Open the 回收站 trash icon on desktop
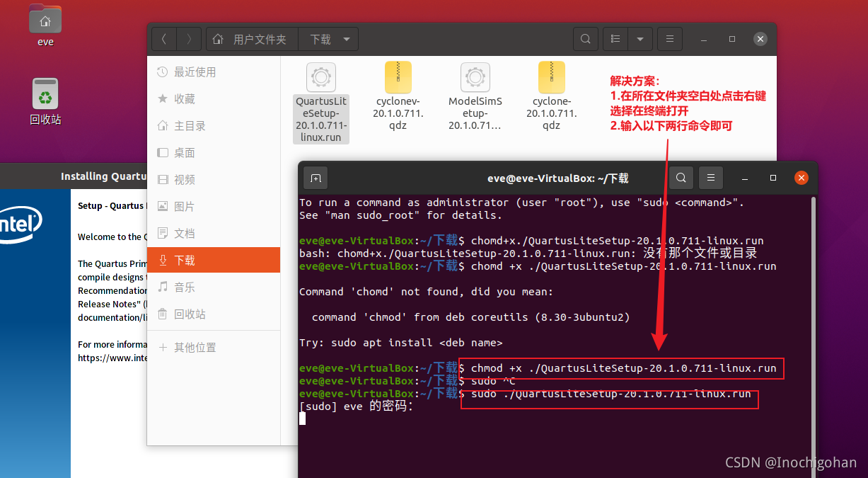 click(x=45, y=101)
